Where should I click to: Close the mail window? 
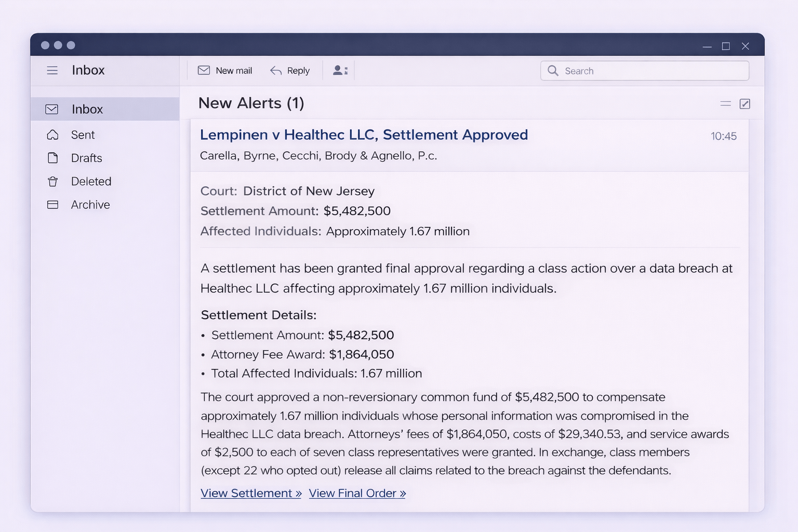(x=746, y=46)
